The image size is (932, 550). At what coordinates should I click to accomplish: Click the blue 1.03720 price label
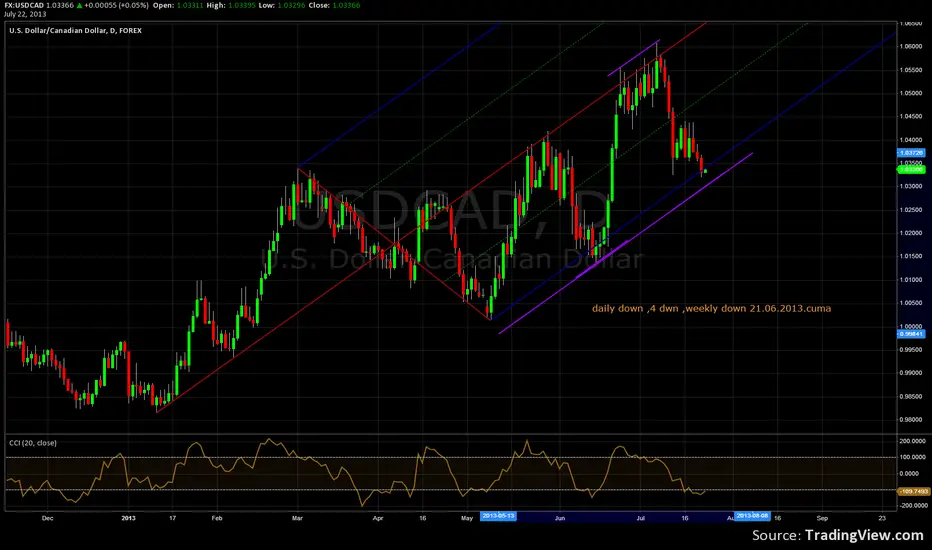coord(911,153)
